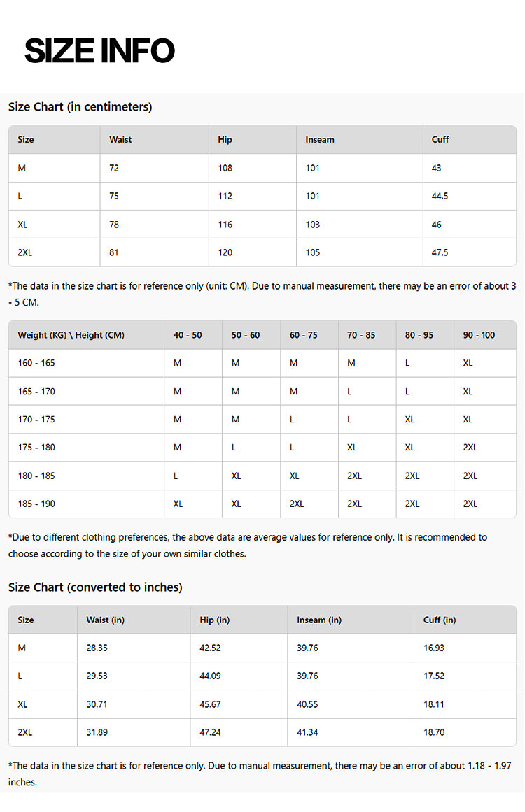Click the 'Size Chart (converted to inches)' title

(95, 587)
